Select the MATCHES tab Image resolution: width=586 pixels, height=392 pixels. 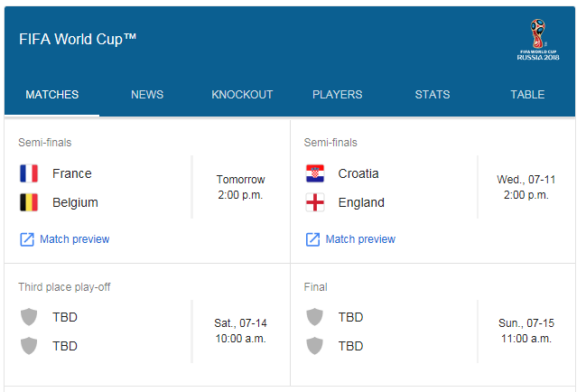[x=52, y=95]
